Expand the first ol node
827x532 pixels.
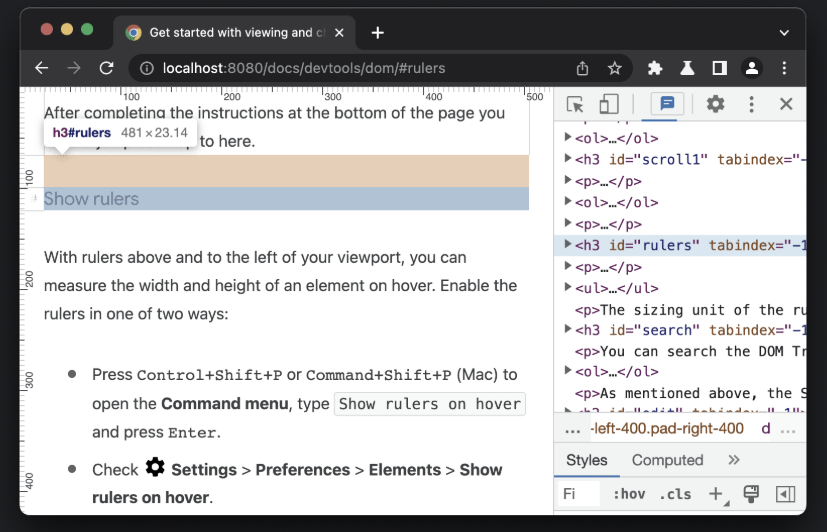[568, 137]
